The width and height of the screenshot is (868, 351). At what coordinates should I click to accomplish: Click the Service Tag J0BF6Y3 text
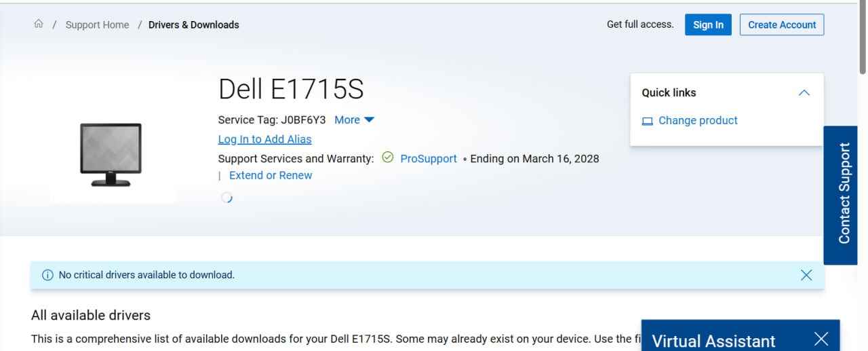click(272, 119)
